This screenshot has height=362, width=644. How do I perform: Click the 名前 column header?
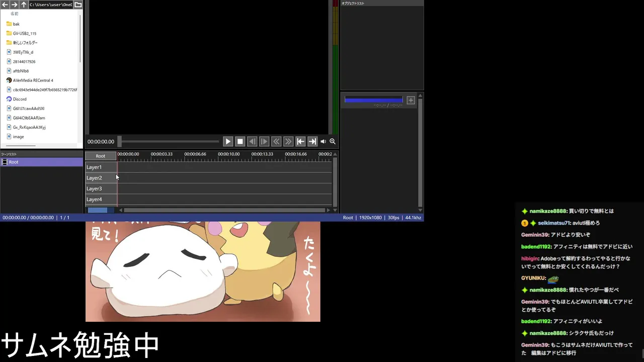click(x=15, y=14)
